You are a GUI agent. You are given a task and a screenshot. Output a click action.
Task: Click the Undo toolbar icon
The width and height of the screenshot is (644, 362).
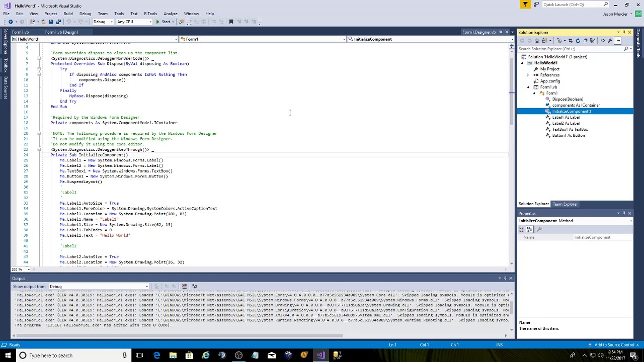pyautogui.click(x=69, y=22)
